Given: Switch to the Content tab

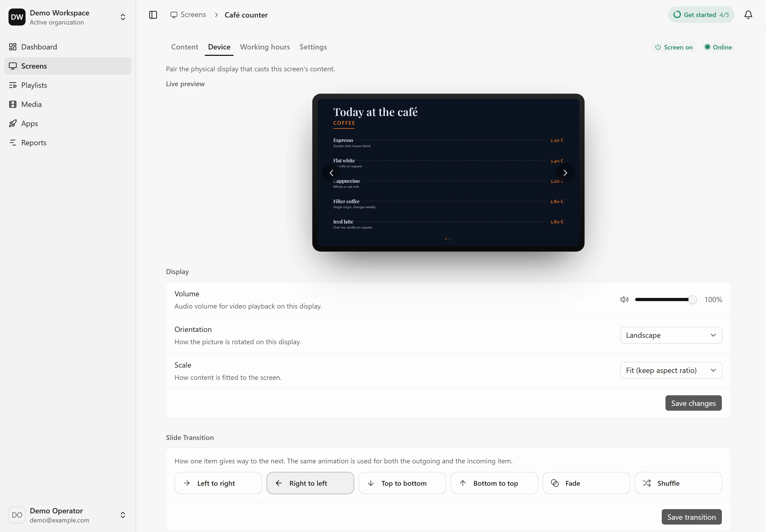Looking at the screenshot, I should pyautogui.click(x=185, y=47).
